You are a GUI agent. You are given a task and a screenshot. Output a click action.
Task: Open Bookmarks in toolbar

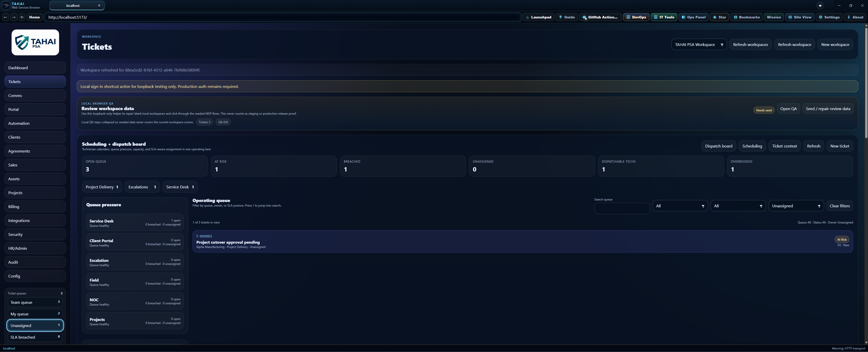(746, 17)
